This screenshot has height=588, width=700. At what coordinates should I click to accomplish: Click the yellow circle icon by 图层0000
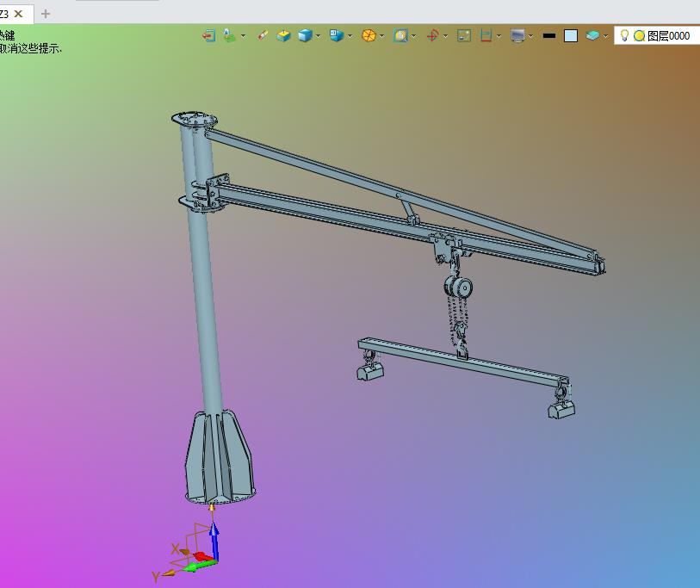coord(639,35)
